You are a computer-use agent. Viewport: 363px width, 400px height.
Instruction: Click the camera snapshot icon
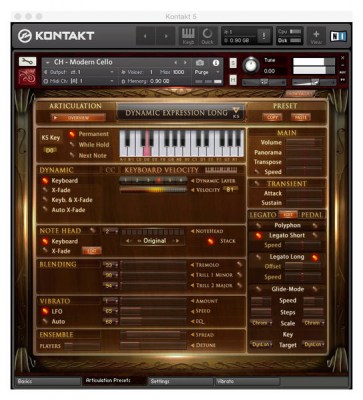coord(200,62)
